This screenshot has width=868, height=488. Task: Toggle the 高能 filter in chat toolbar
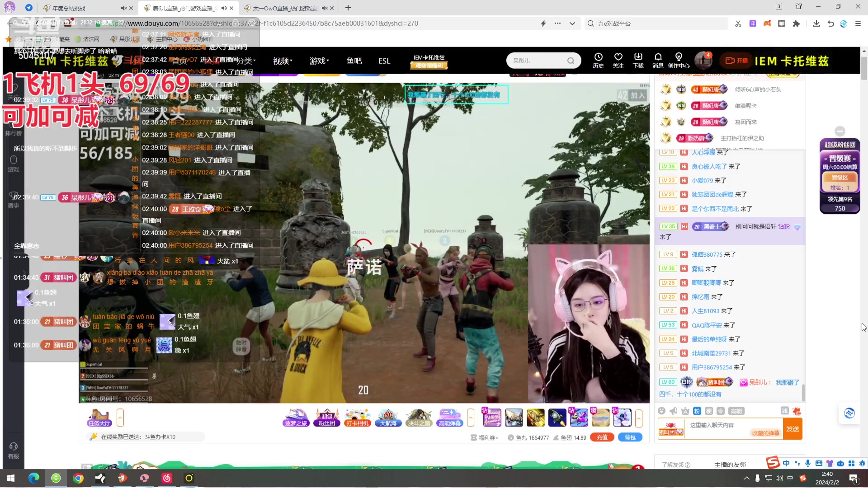pos(736,411)
